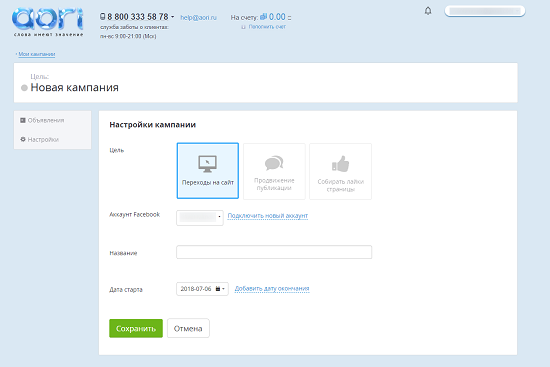Select the Переходы на сайт goal

coord(208,171)
